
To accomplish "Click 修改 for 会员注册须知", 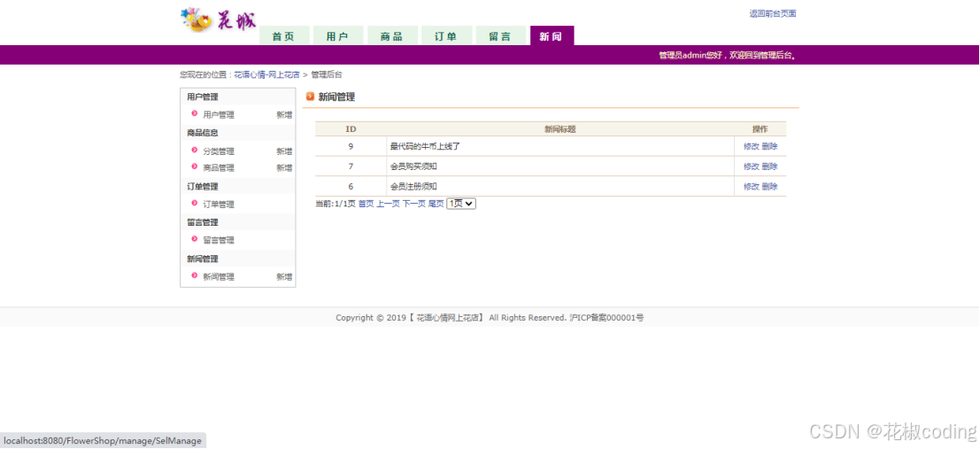I will (x=752, y=186).
